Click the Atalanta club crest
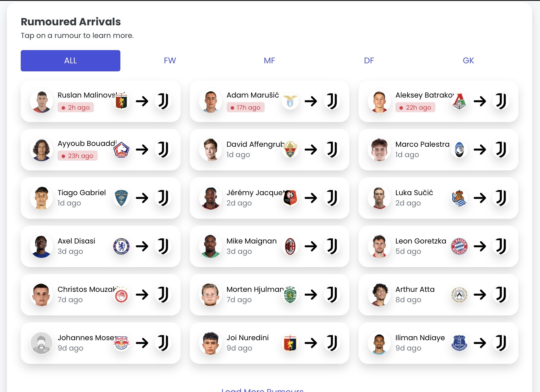 click(459, 150)
